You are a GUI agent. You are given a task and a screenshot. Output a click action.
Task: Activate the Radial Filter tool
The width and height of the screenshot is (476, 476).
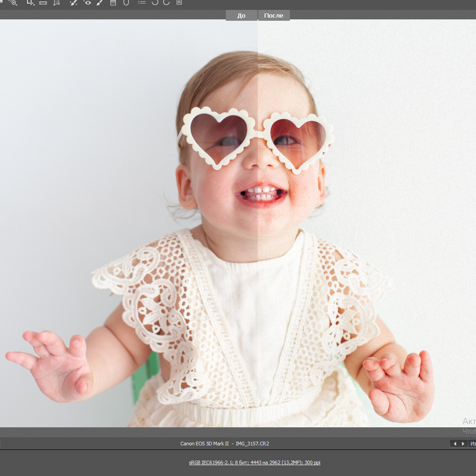(x=127, y=3)
